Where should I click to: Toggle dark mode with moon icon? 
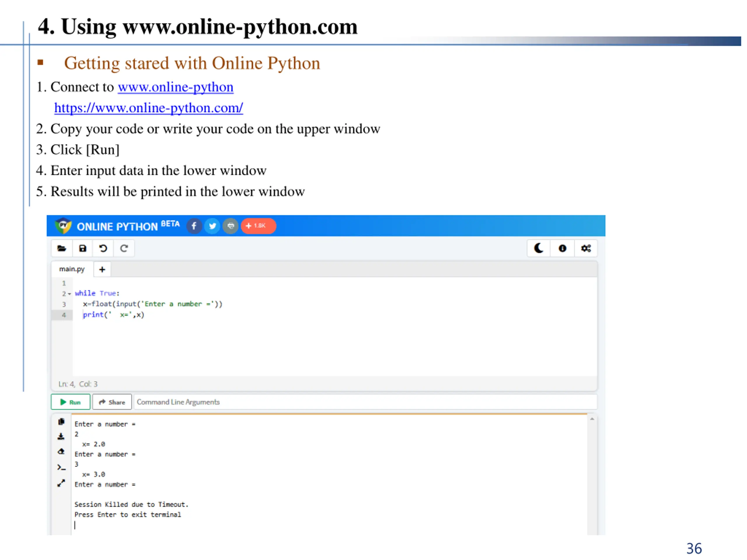[539, 249]
